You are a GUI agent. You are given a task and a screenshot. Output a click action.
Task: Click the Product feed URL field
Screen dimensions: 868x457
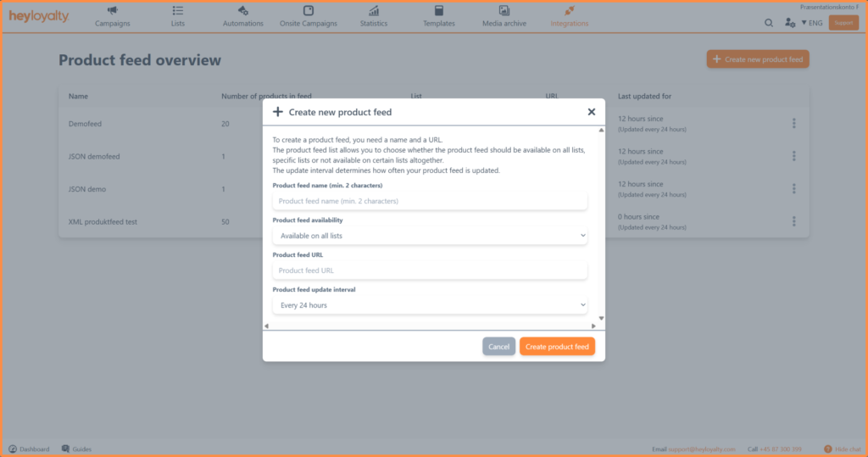[x=430, y=270]
